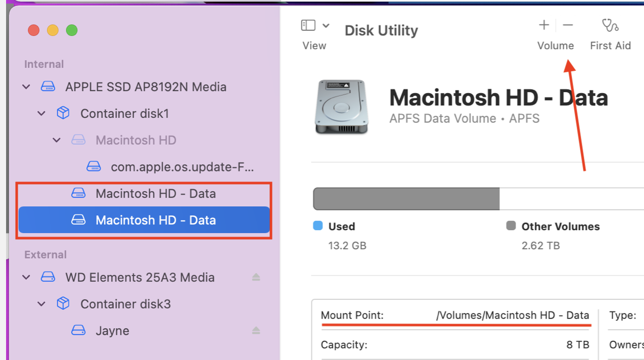This screenshot has height=360, width=644.
Task: Select the greyed Macintosh HD volume
Action: 135,140
